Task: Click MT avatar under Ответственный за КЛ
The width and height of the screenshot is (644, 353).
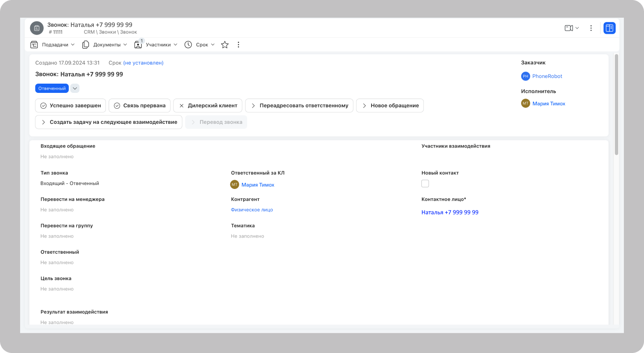Action: (x=234, y=185)
